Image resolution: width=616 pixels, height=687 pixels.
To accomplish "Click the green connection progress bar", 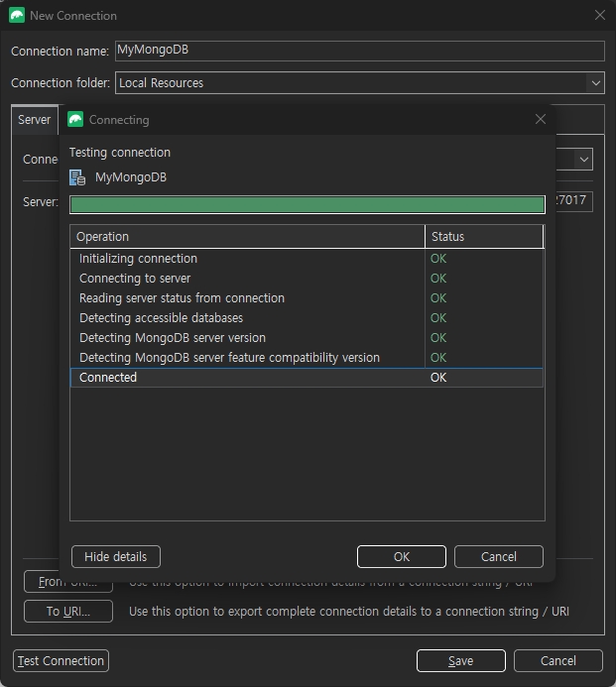I will pyautogui.click(x=308, y=204).
